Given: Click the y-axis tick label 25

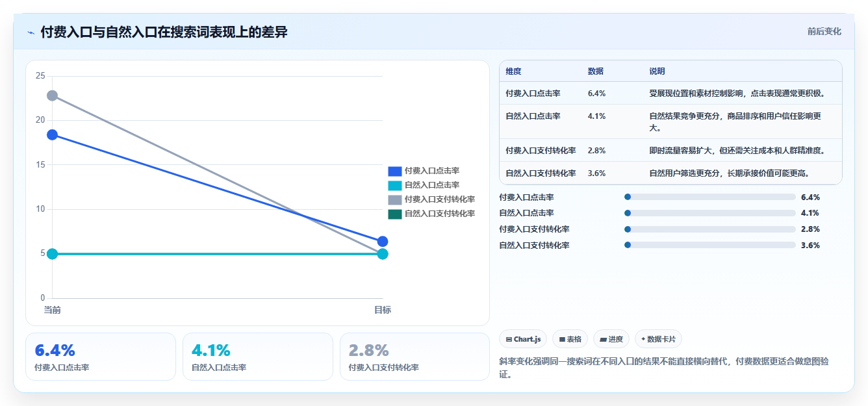Looking at the screenshot, I should [x=40, y=76].
